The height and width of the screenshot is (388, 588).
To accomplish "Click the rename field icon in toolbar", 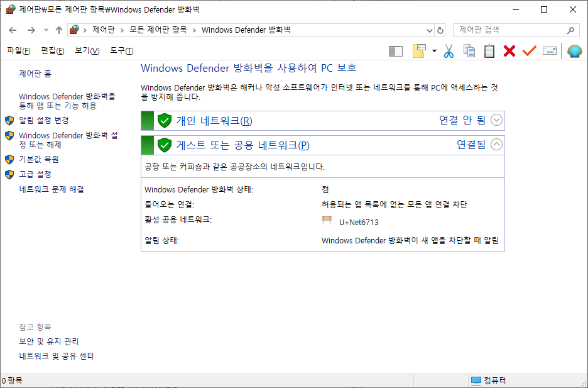I will [550, 51].
